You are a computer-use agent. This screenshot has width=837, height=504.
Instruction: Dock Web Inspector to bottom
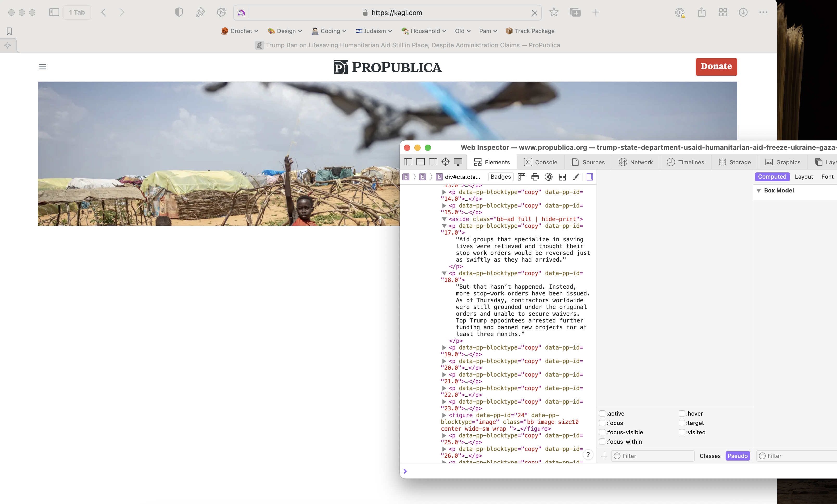(x=420, y=162)
